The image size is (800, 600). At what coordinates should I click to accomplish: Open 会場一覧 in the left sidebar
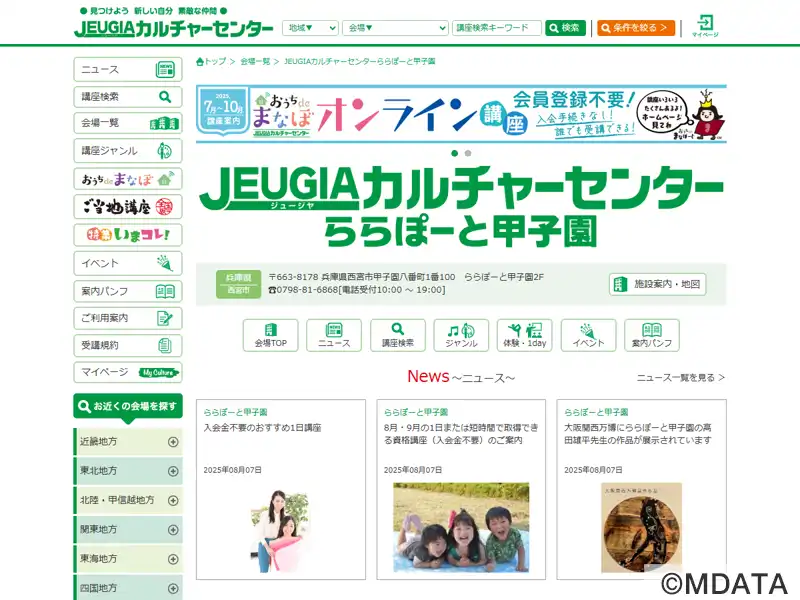(128, 123)
